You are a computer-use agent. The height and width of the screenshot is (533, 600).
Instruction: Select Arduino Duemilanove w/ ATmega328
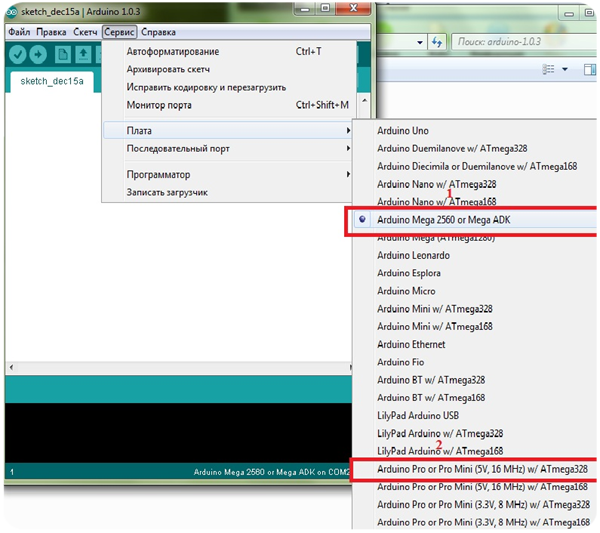[474, 148]
